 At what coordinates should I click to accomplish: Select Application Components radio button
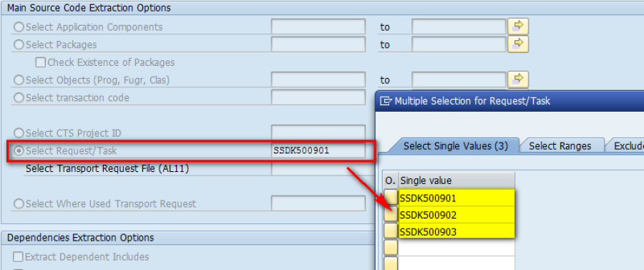(19, 27)
